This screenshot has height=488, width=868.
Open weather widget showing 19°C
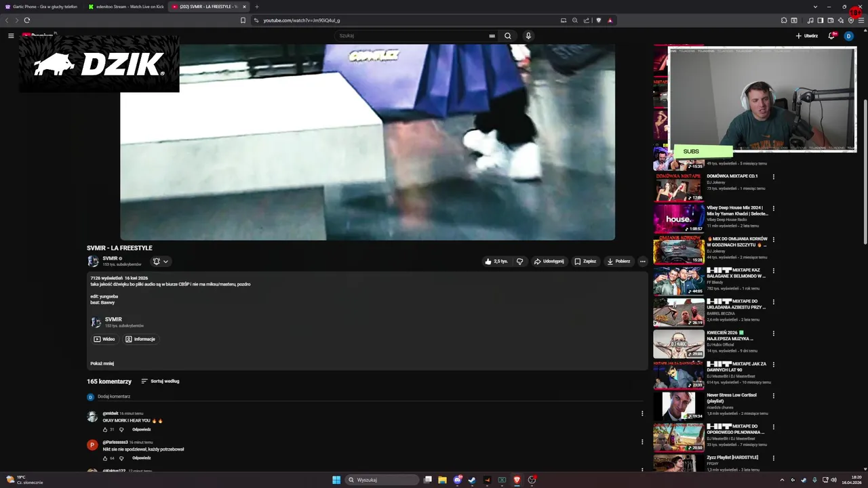pos(24,480)
